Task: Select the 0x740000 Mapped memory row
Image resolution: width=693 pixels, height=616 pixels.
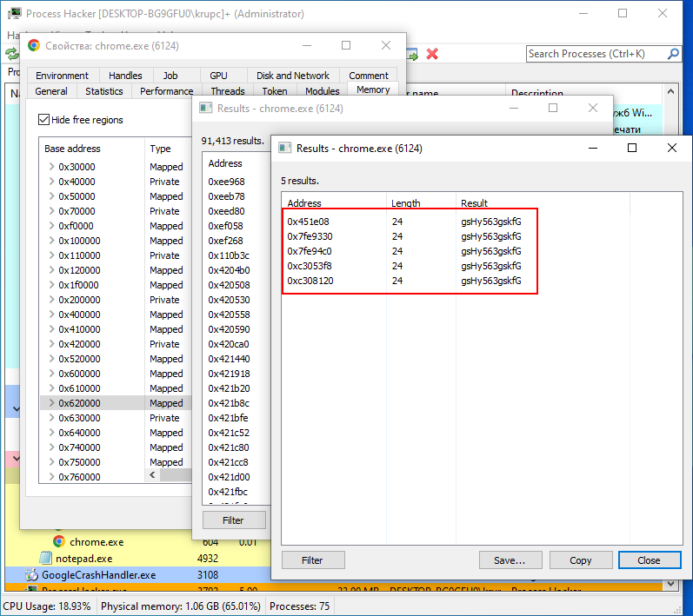Action: tap(116, 447)
